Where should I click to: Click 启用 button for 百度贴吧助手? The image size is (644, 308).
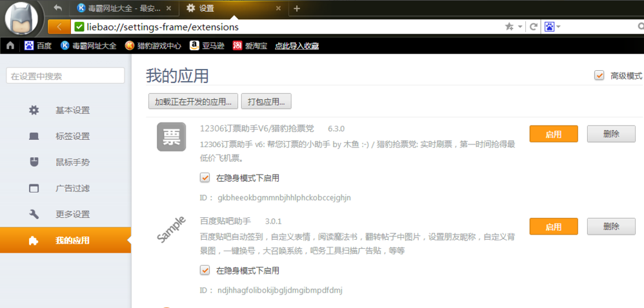click(x=553, y=227)
